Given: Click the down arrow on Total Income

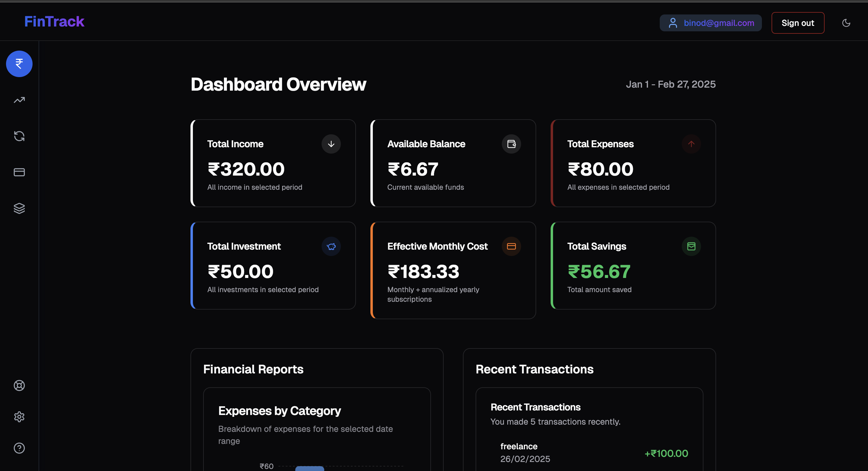Looking at the screenshot, I should [x=331, y=144].
